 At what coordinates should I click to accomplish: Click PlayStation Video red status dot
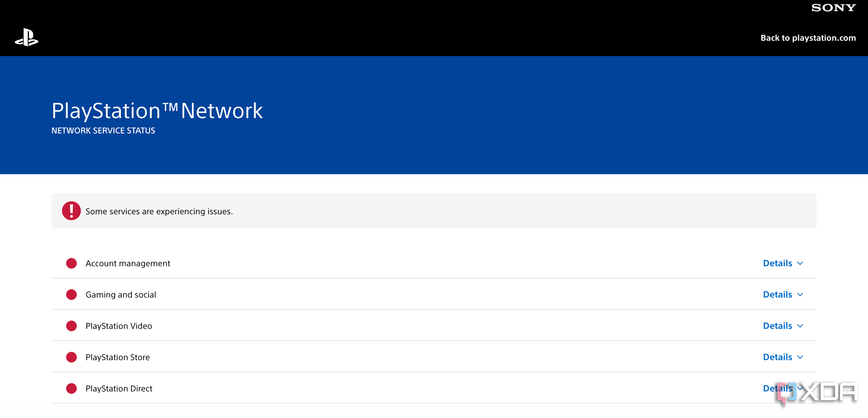point(71,326)
